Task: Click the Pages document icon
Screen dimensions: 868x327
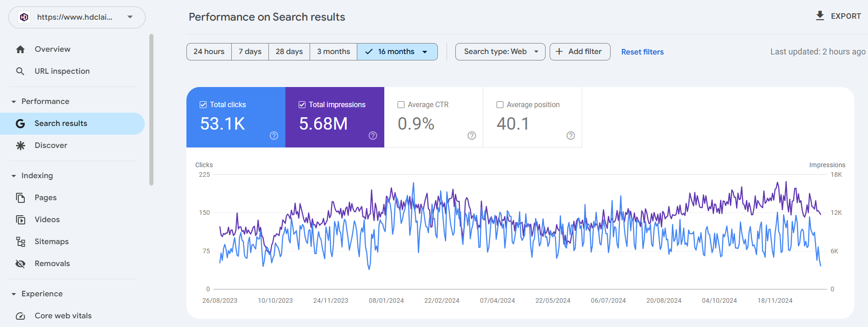Action: (20, 198)
